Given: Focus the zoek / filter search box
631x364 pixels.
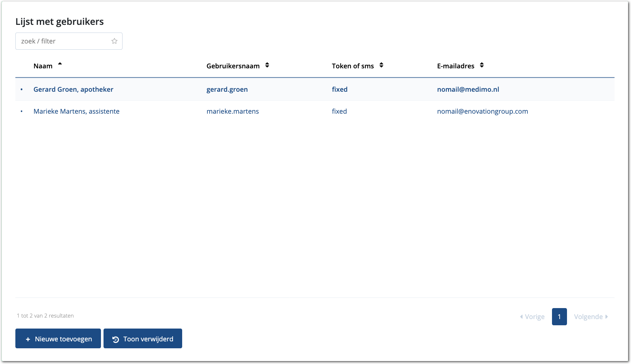Looking at the screenshot, I should (x=64, y=41).
